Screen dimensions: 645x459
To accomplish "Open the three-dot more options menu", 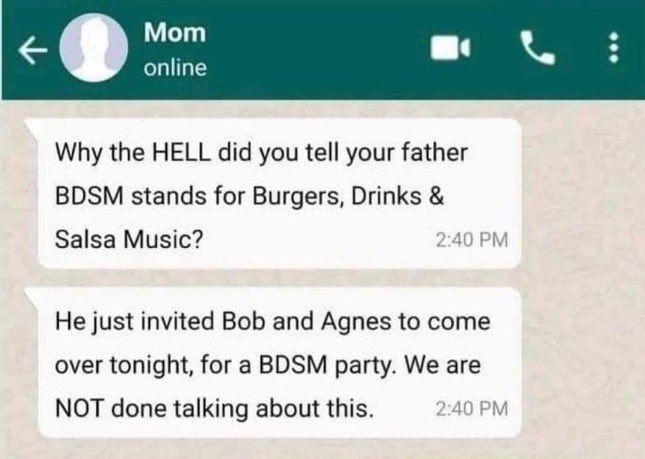I will click(614, 48).
